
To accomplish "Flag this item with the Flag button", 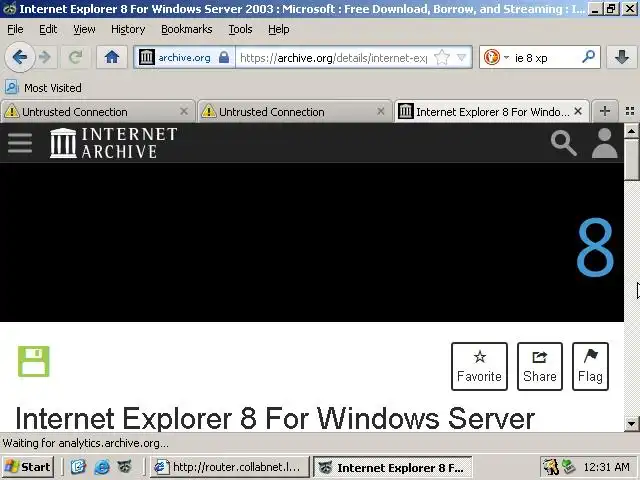I will tap(590, 366).
